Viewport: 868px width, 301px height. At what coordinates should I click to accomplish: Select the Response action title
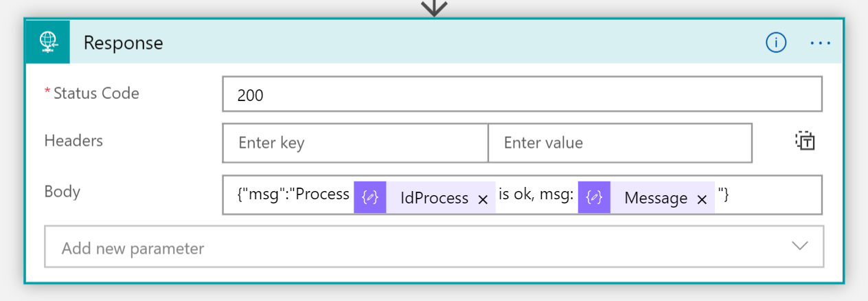point(124,43)
